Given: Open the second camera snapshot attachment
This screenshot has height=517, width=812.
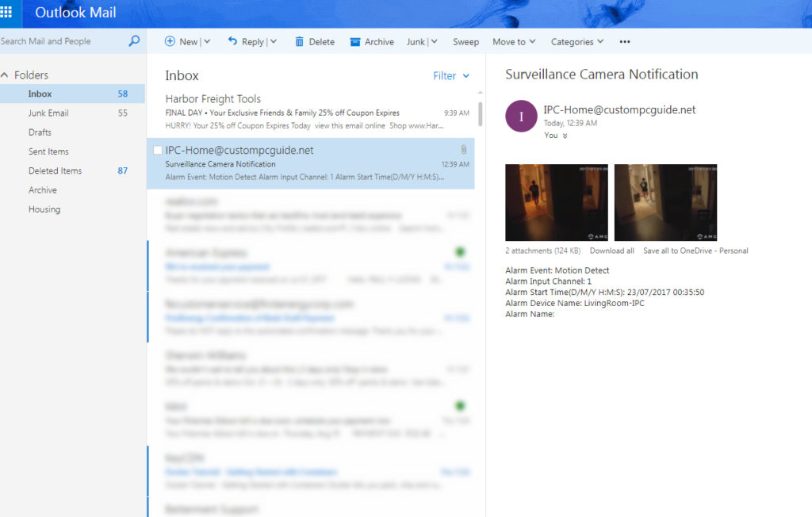Looking at the screenshot, I should click(665, 202).
